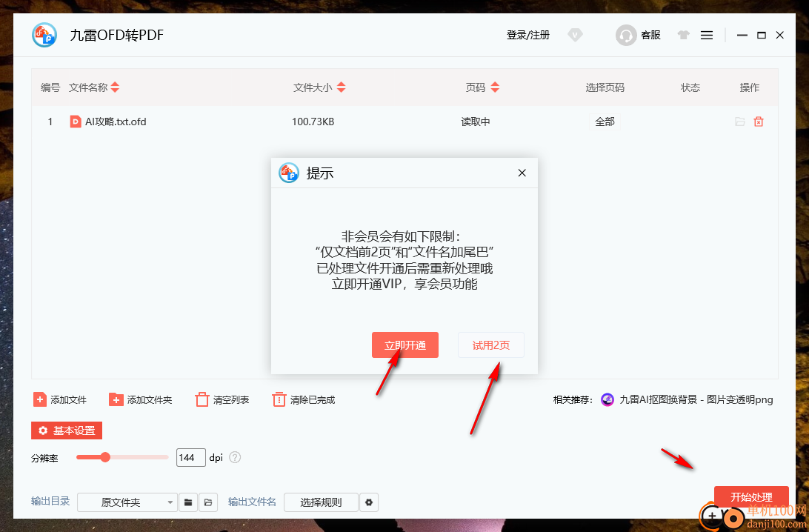The image size is (809, 532).
Task: Click the 选择规则 button
Action: (x=321, y=502)
